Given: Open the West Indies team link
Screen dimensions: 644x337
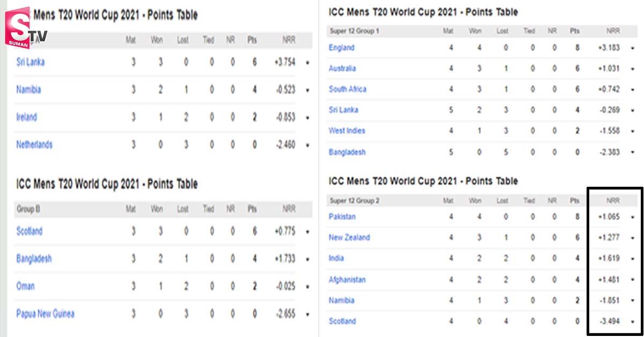Looking at the screenshot, I should [347, 130].
